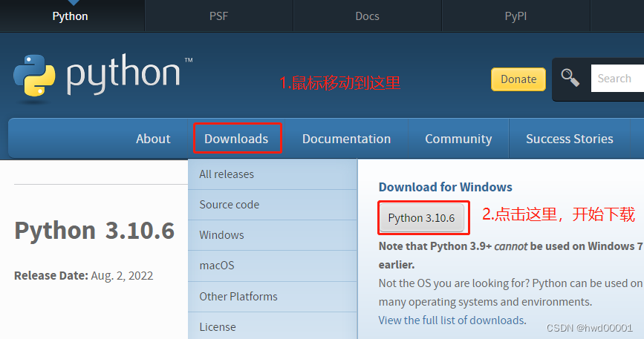Click the 'Download for Windows' heading
The image size is (644, 339).
click(445, 188)
